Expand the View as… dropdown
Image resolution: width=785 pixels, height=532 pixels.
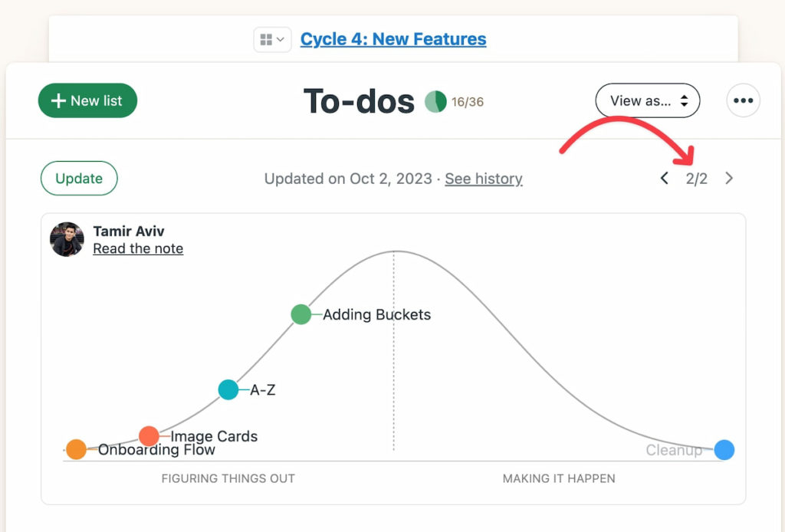(648, 100)
